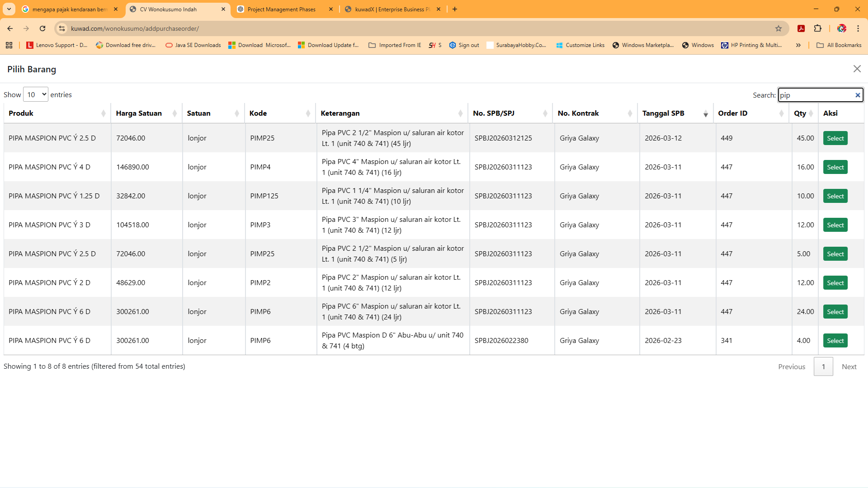Open the browser extensions puzzle icon

pyautogui.click(x=817, y=28)
